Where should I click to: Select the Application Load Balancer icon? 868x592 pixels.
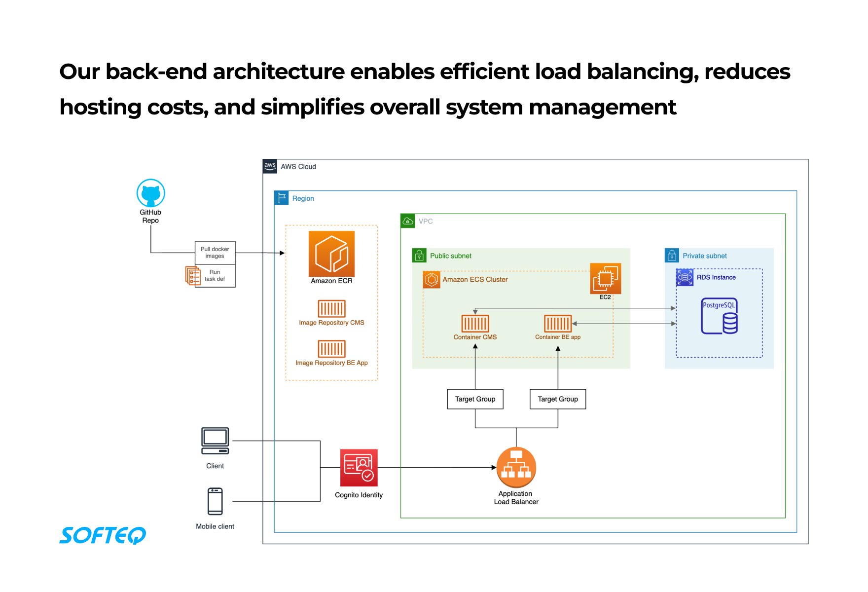coord(516,467)
